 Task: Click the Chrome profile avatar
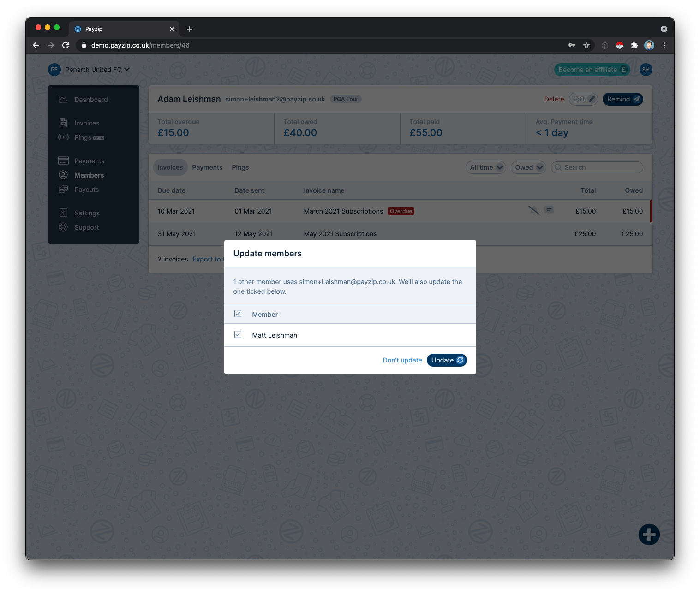649,45
